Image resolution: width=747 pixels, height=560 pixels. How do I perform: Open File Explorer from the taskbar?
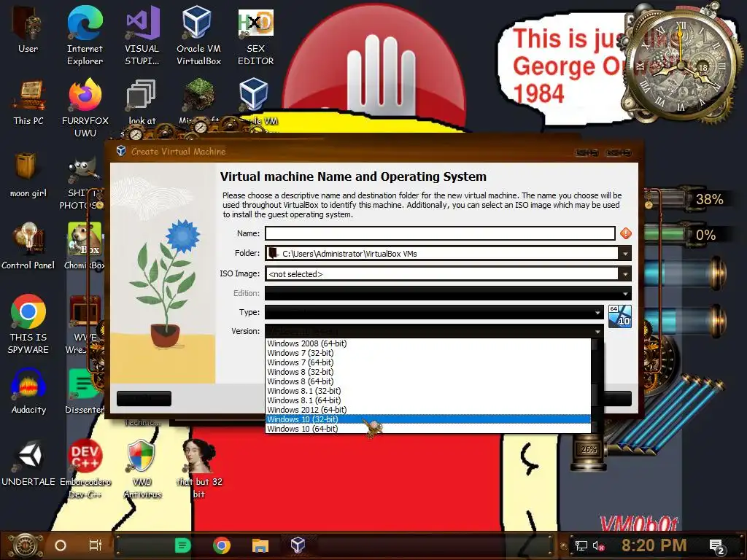point(260,545)
